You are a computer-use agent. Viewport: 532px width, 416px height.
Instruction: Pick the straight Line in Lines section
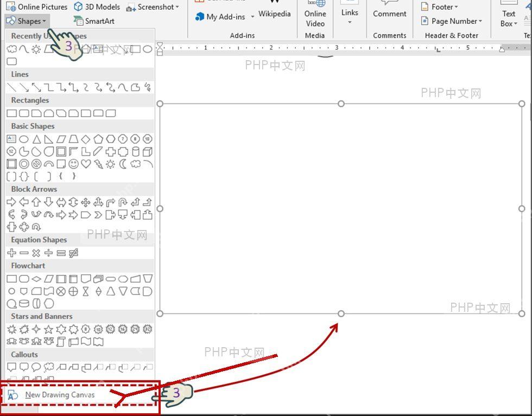[x=11, y=87]
